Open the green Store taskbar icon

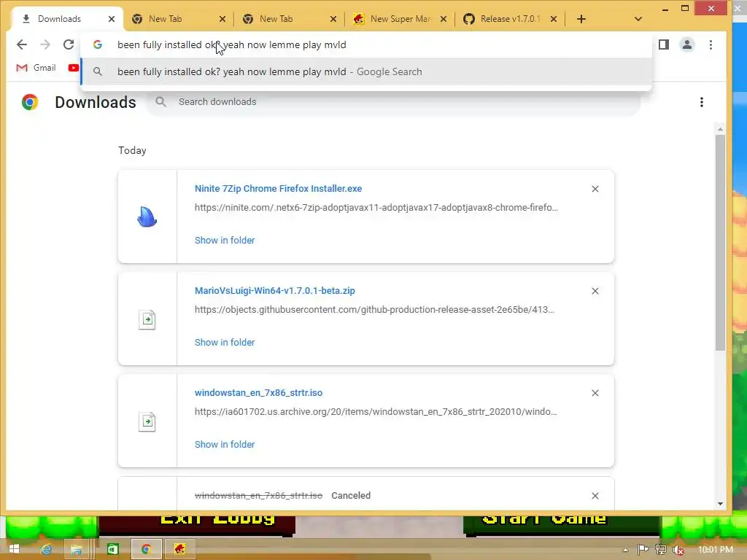[113, 549]
